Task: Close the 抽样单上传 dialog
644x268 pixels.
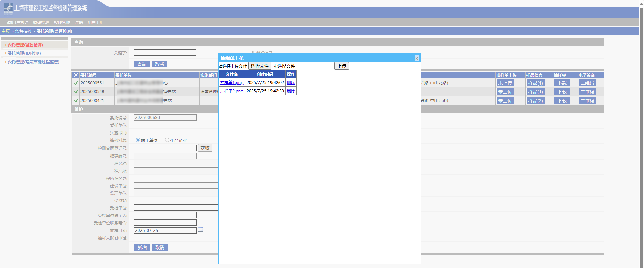Action: 417,58
